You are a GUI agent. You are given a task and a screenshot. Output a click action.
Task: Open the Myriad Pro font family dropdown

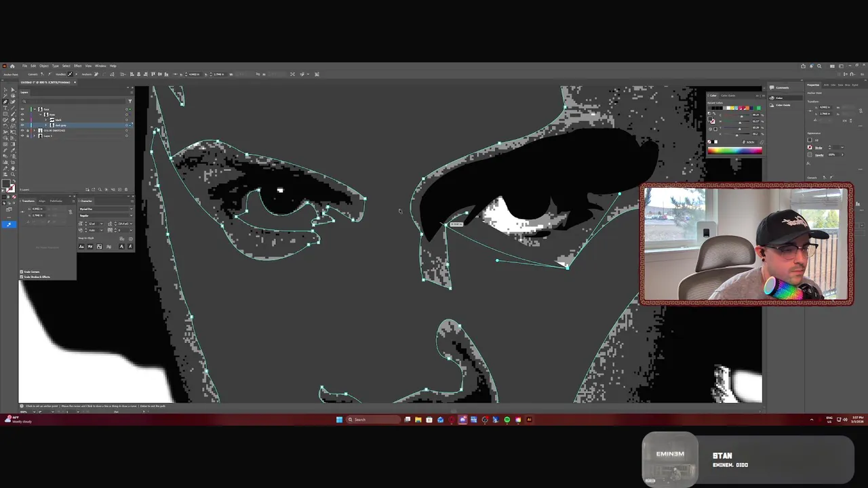pyautogui.click(x=131, y=209)
